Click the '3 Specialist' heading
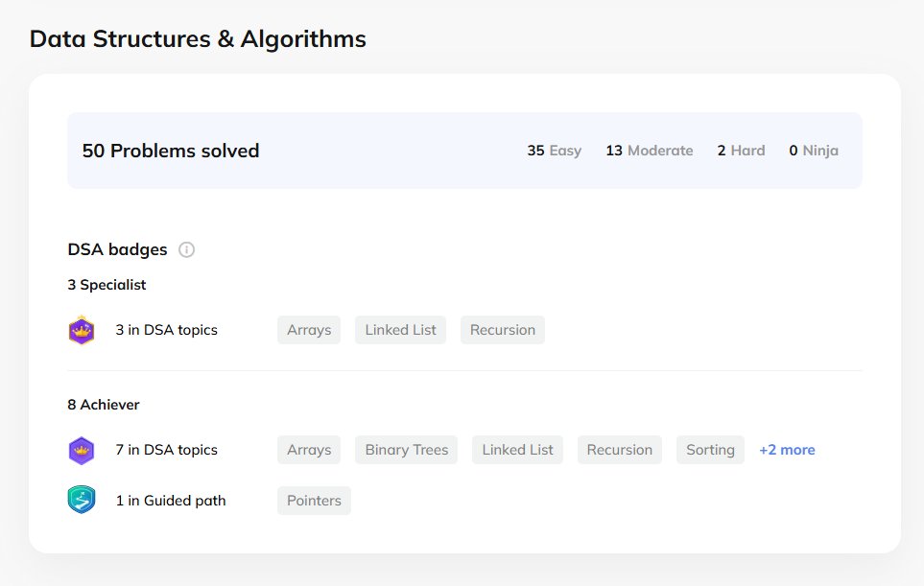This screenshot has height=586, width=924. (x=107, y=285)
